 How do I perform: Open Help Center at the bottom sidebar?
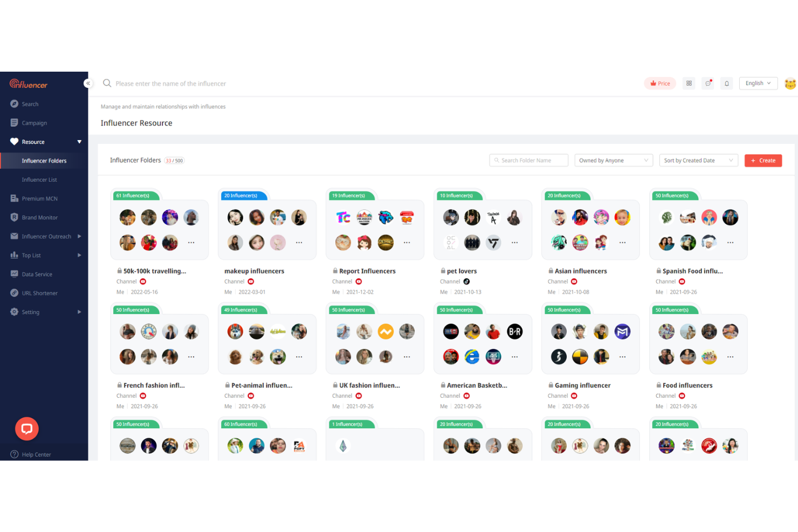click(36, 454)
